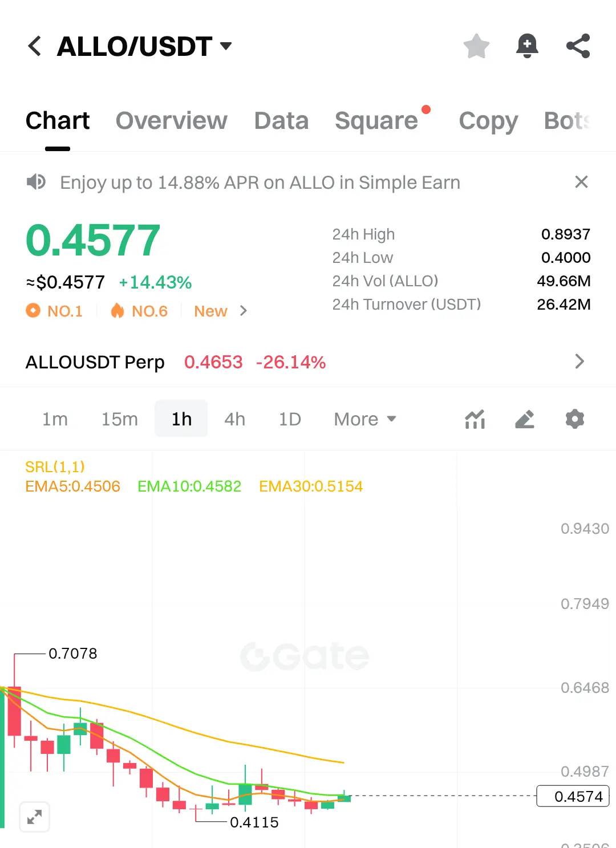This screenshot has width=616, height=848.
Task: Set a price alert with bell icon
Action: point(527,46)
